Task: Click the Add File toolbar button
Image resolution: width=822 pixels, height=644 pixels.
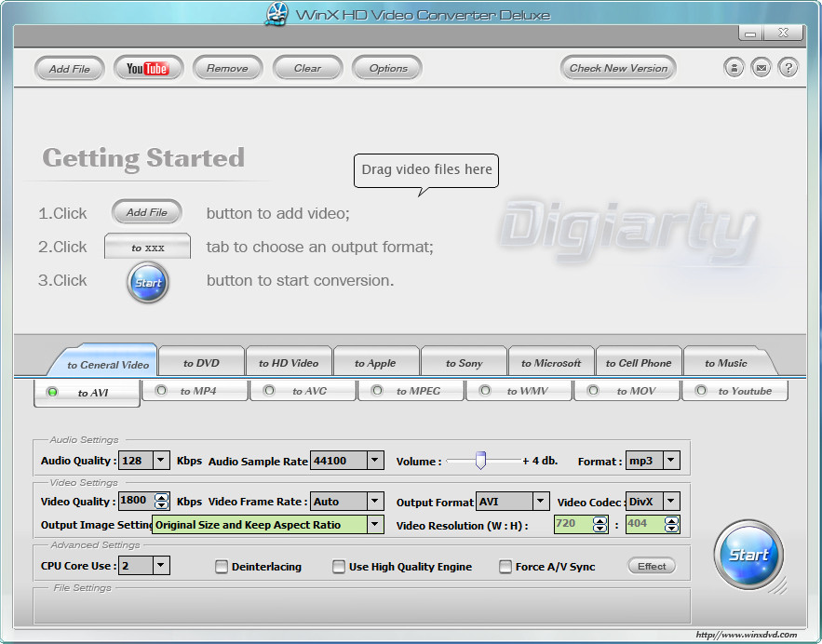Action: coord(69,68)
